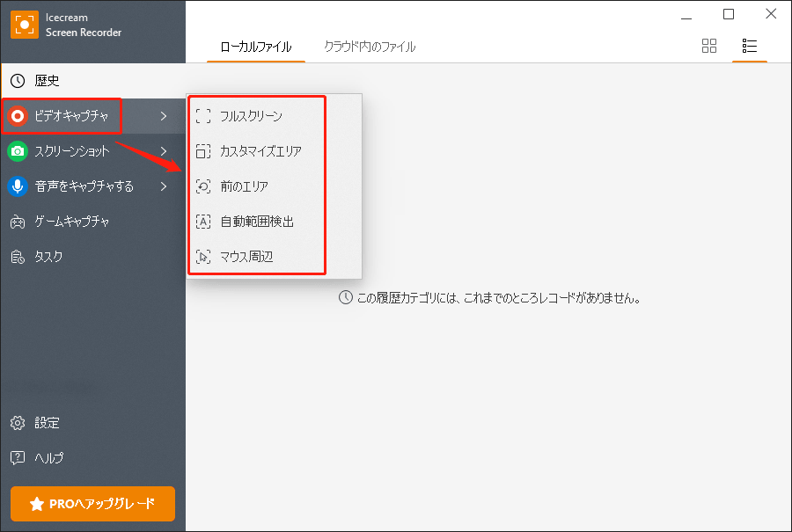792x532 pixels.
Task: Select the fullscreen capture icon in submenu
Action: [x=203, y=115]
